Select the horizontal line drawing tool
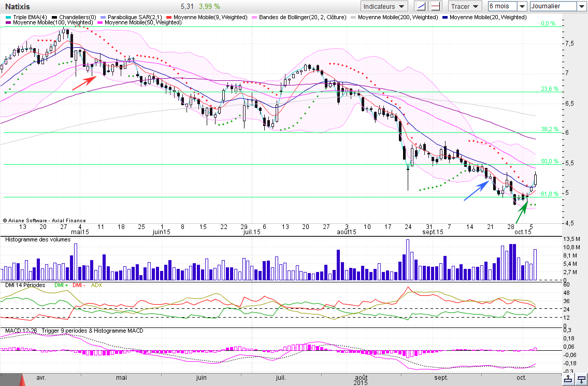588x386 pixels. [x=435, y=6]
